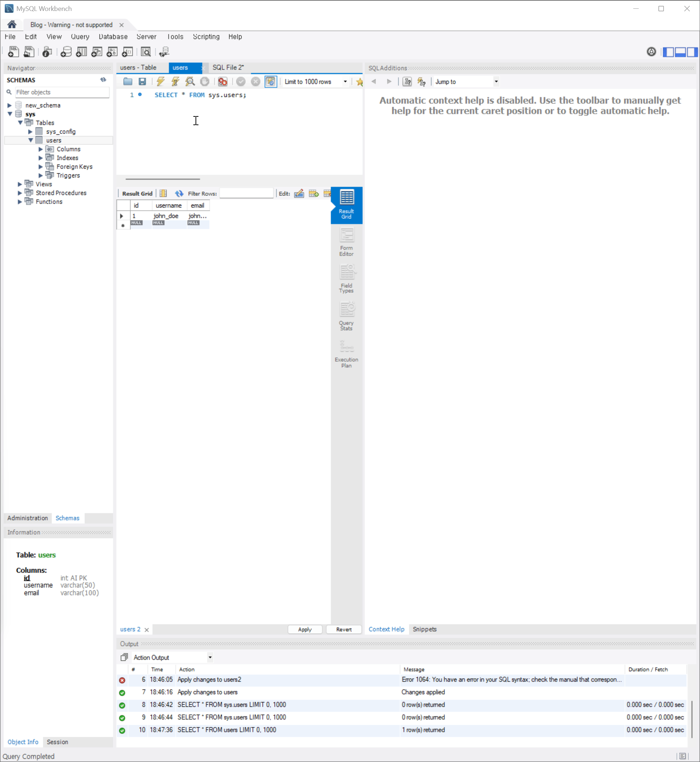Click the Filter Rows input field
This screenshot has width=700, height=762.
click(x=246, y=193)
